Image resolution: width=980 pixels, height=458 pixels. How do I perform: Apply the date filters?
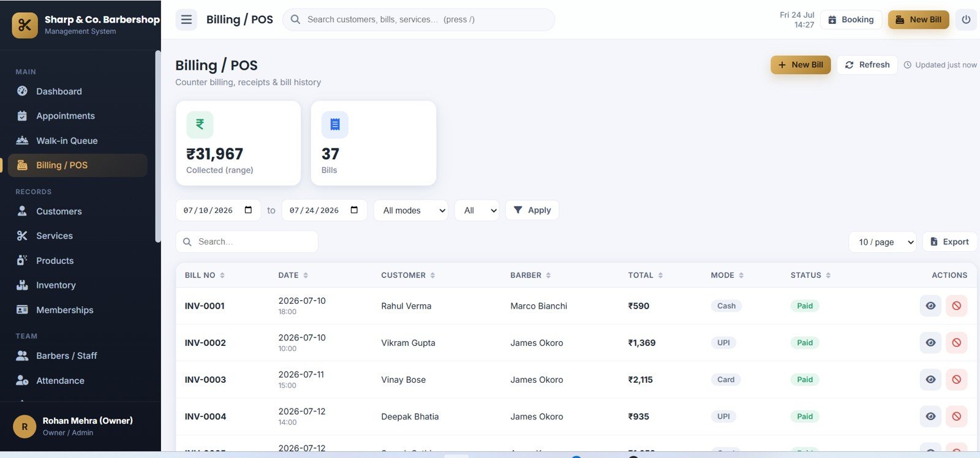(532, 210)
